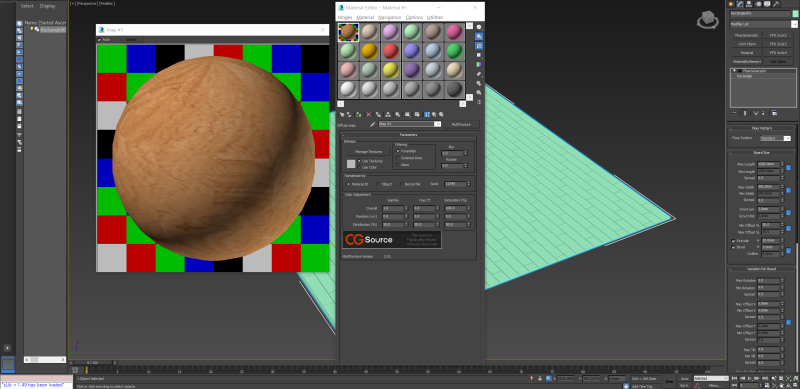Click Pin Stack icon below modifier stack
Viewport: 800px width, 389px height.
pos(734,113)
